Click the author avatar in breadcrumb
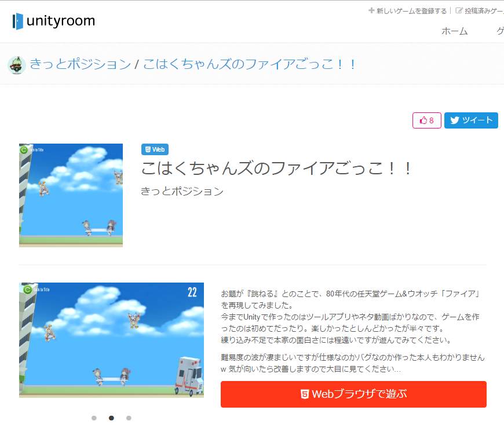The height and width of the screenshot is (425, 504). tap(17, 65)
